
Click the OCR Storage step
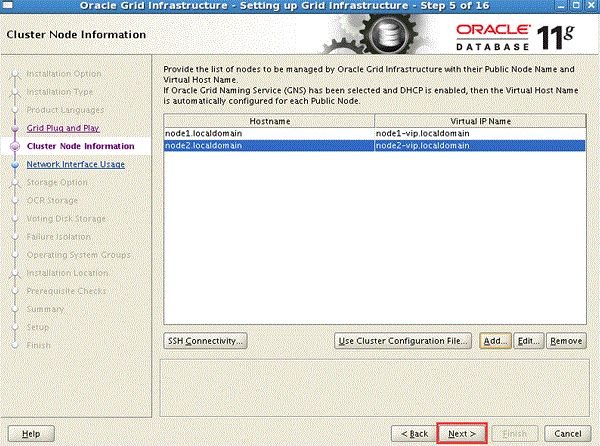[x=52, y=200]
